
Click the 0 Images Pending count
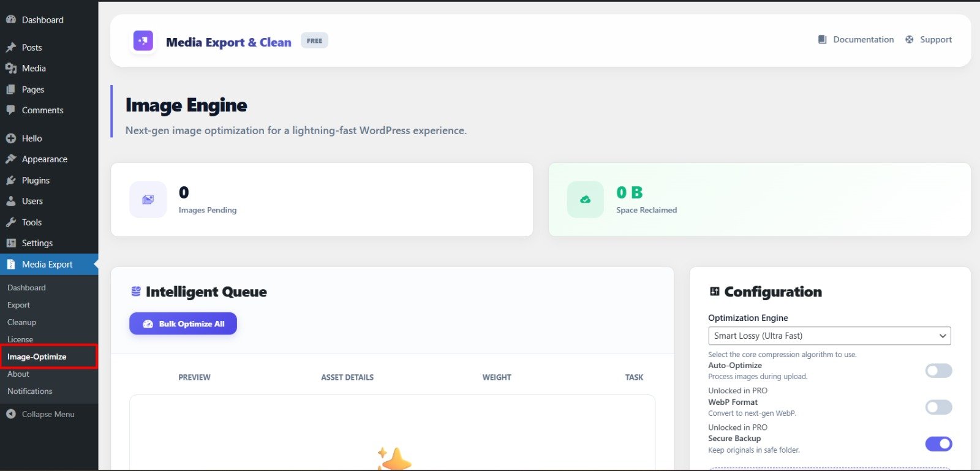[184, 192]
